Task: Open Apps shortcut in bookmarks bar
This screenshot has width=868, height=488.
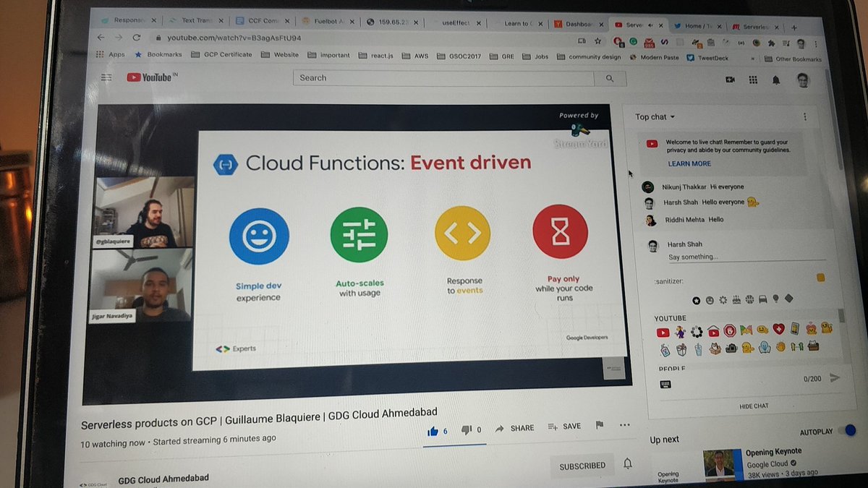Action: 111,54
